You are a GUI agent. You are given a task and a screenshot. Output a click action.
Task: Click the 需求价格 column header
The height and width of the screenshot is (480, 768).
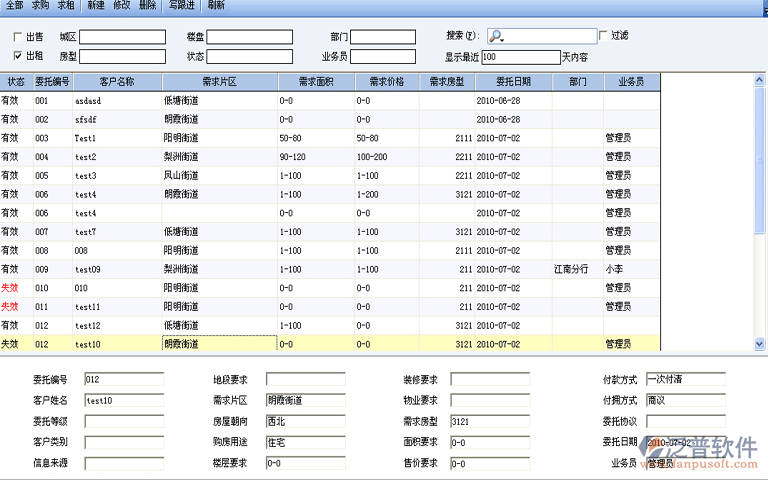pyautogui.click(x=386, y=81)
